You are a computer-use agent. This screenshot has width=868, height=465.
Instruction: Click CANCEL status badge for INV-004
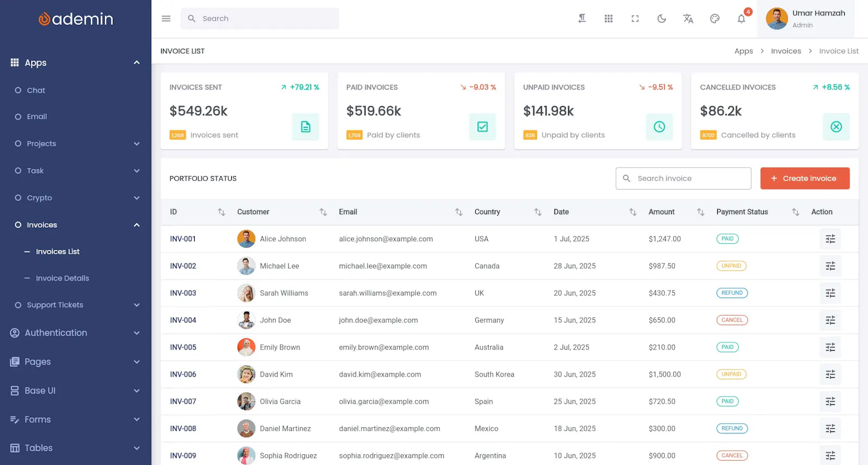[x=732, y=320]
